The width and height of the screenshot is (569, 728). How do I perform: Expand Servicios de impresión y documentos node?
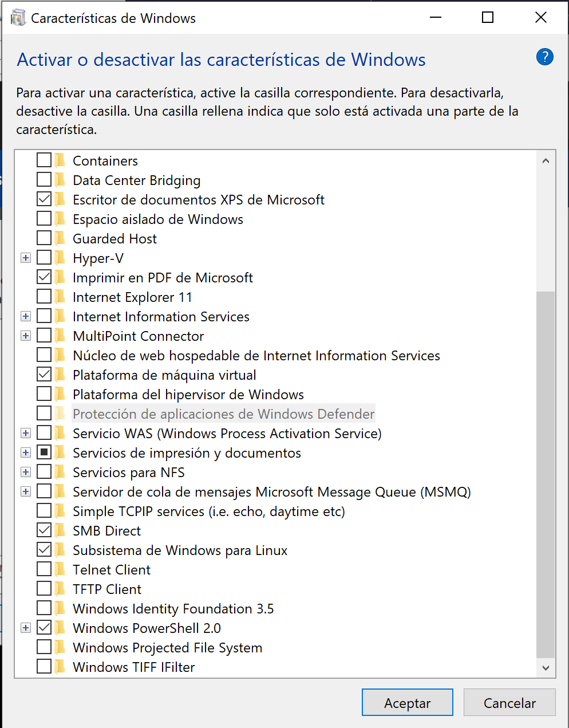(26, 452)
